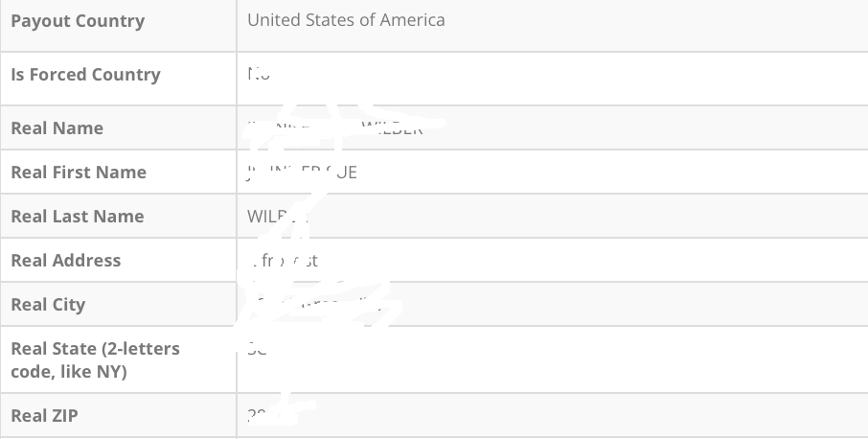Click the 'code, like NY)' hint line
The height and width of the screenshot is (439, 868).
[x=69, y=372]
